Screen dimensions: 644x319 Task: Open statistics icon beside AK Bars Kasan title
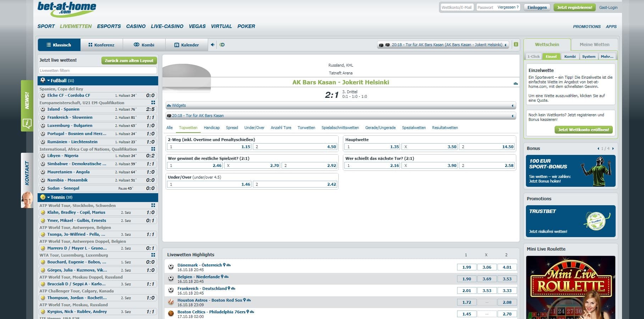pyautogui.click(x=515, y=84)
